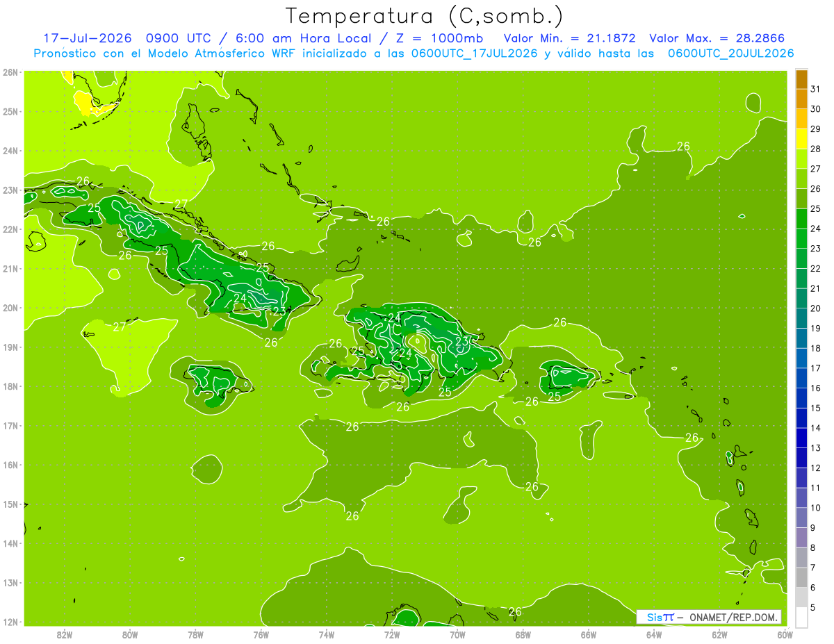Click the "14" color scale label
Image resolution: width=834 pixels, height=644 pixels.
[x=815, y=428]
